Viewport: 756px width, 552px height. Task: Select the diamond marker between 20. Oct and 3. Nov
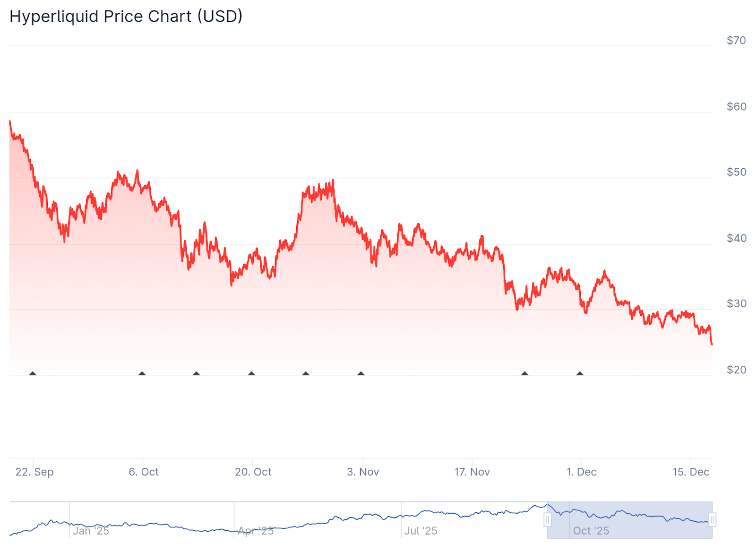point(306,374)
